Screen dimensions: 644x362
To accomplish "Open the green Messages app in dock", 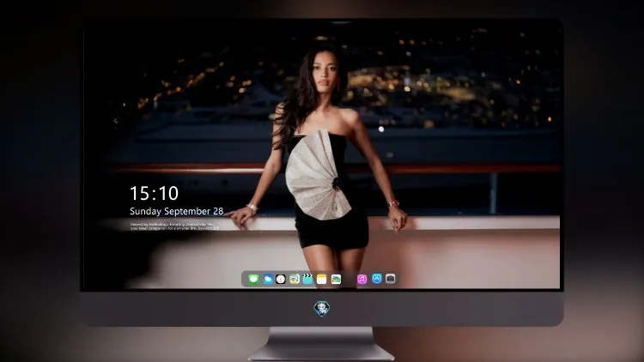I will [253, 279].
